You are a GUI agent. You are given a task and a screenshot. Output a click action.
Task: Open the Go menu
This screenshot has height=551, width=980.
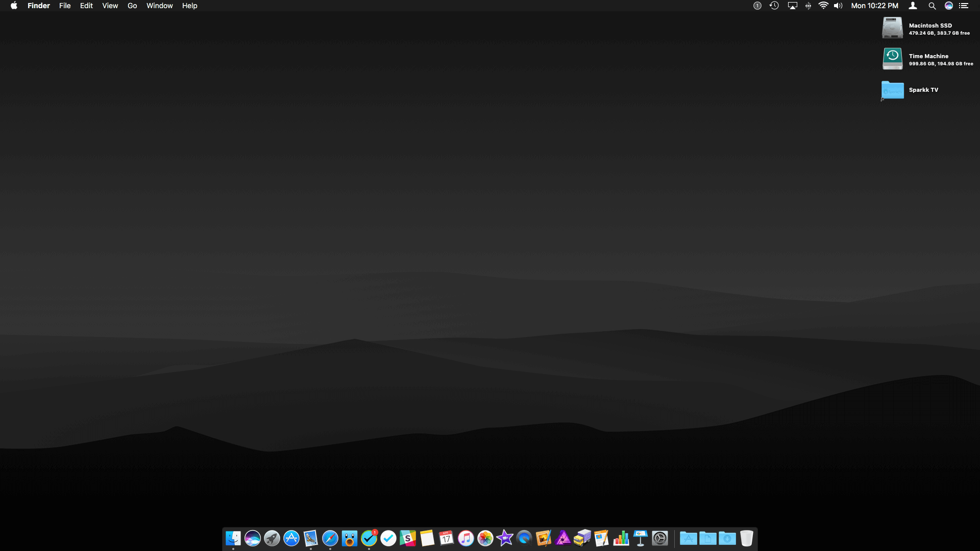click(x=132, y=6)
